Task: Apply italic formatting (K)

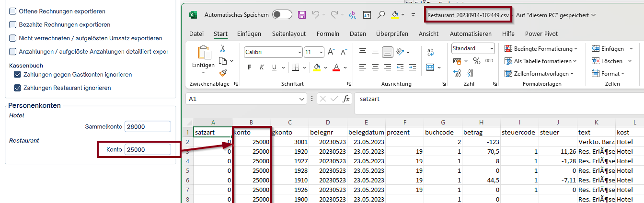Action: [x=262, y=67]
